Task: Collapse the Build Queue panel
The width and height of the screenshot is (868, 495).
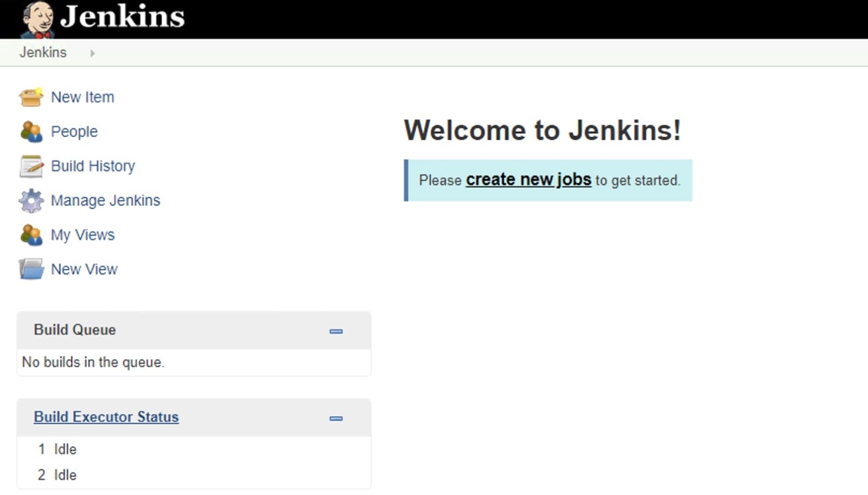Action: tap(336, 331)
